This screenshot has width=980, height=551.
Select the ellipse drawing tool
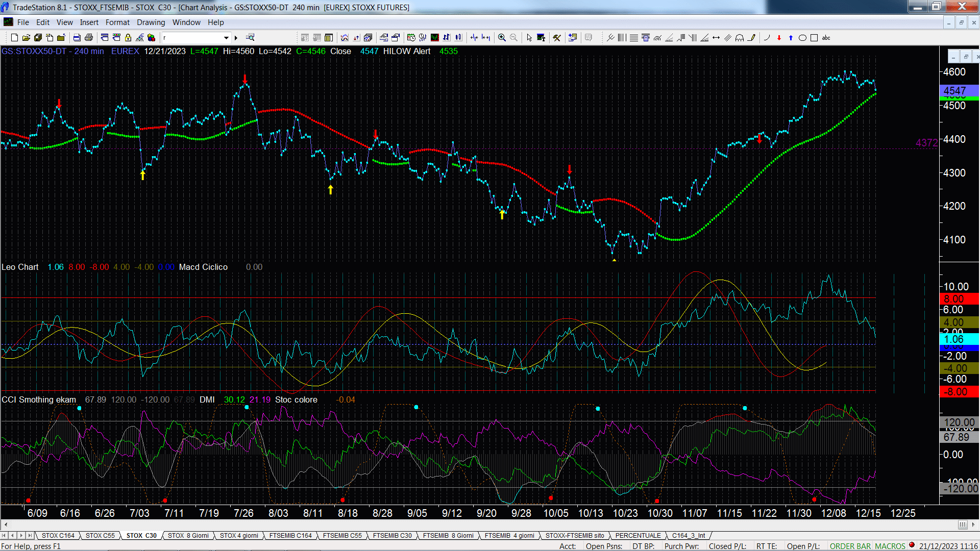[802, 38]
